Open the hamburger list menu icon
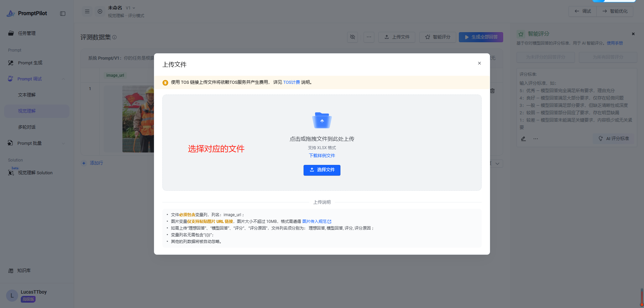This screenshot has height=308, width=644. [87, 11]
